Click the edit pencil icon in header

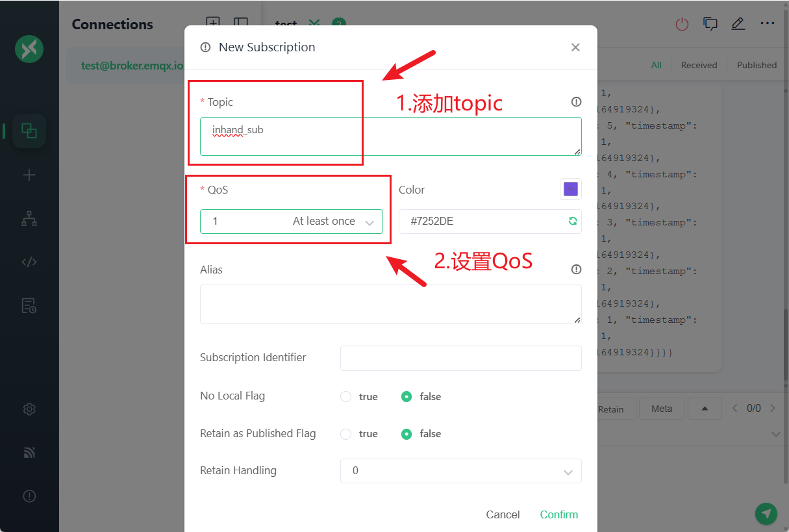pos(738,24)
